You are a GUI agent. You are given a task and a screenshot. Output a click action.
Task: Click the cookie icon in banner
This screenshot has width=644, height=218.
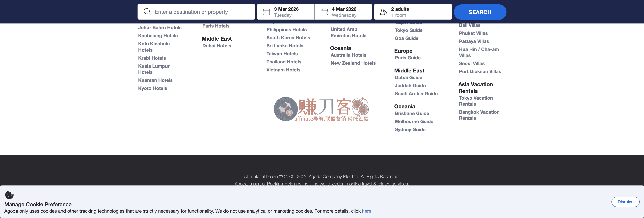pos(9,195)
